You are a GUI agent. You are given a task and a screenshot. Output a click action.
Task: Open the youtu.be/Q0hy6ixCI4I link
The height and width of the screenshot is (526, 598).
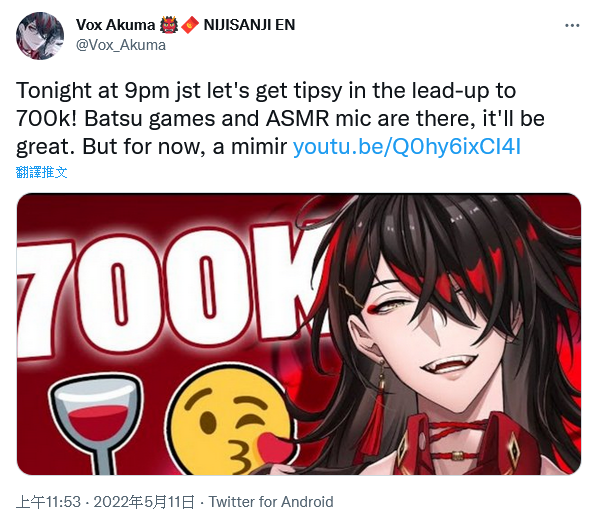(407, 147)
